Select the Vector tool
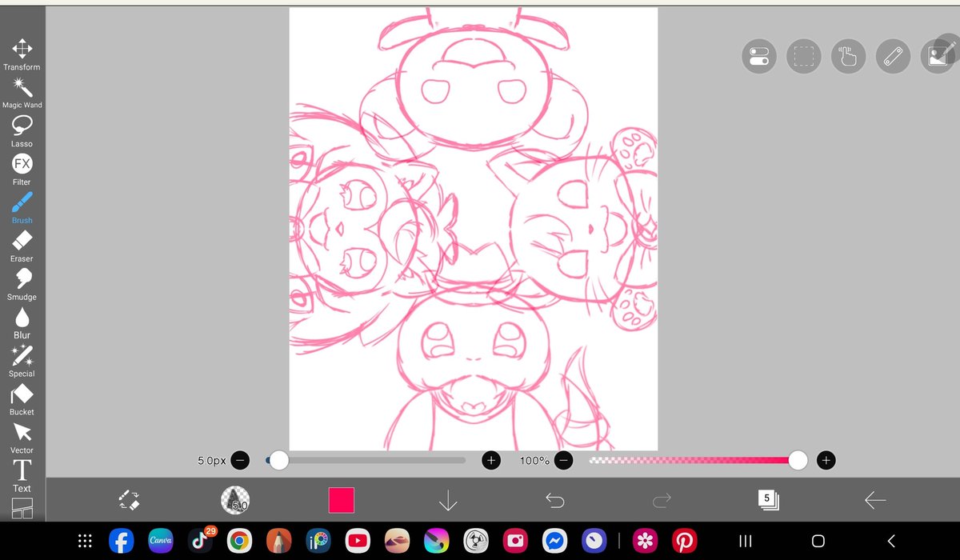The image size is (960, 560). tap(22, 438)
